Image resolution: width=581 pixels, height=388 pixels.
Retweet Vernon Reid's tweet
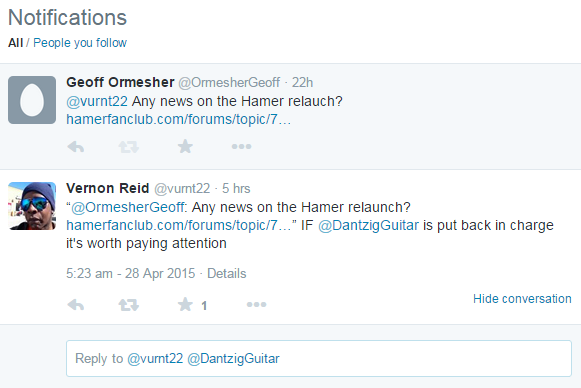tap(129, 305)
